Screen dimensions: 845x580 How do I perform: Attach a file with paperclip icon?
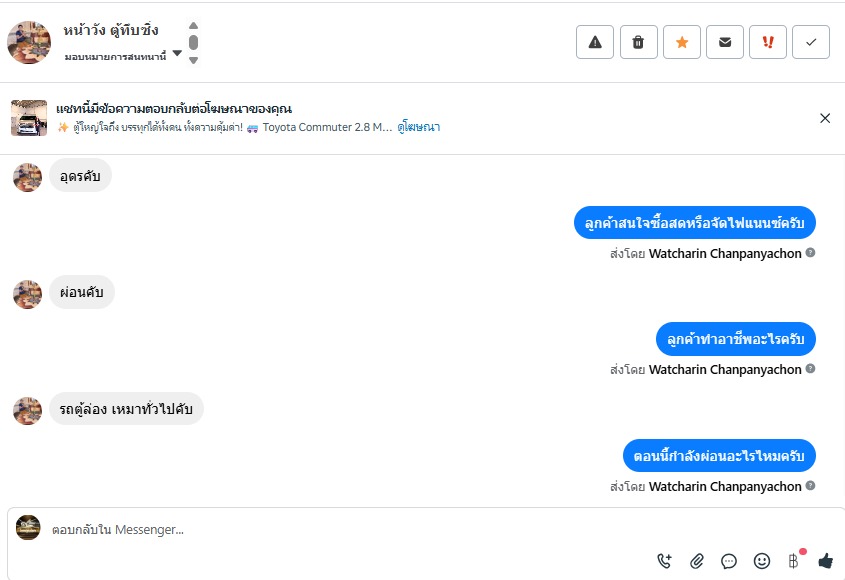point(697,561)
